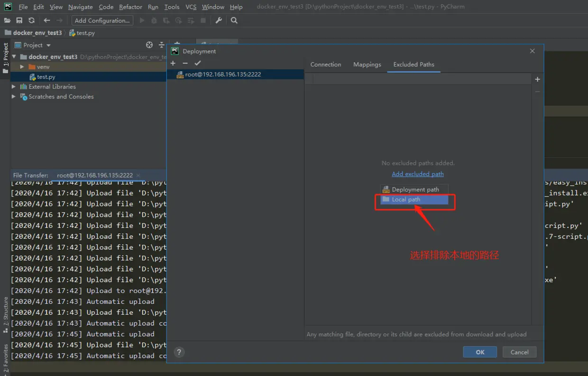
Task: Open the VCS menu
Action: click(191, 7)
